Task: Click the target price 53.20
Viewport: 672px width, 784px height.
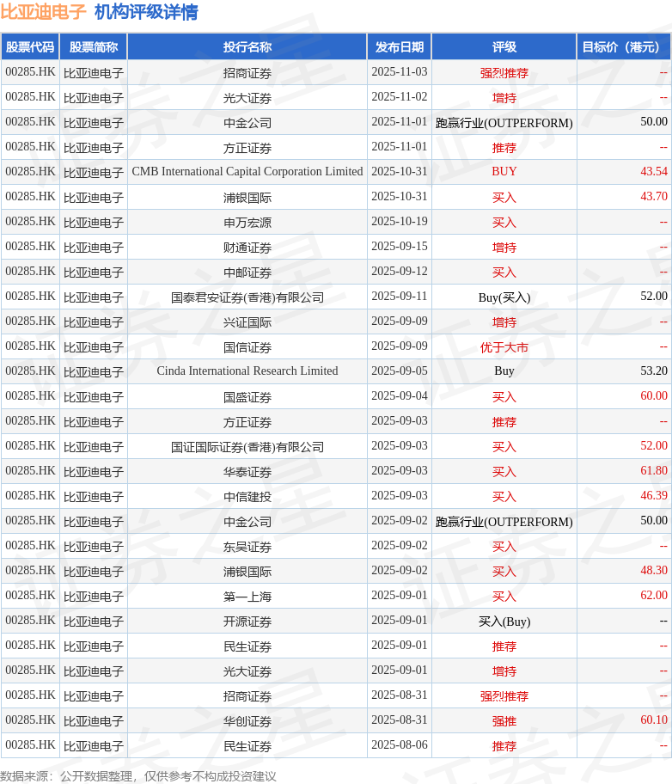Action: pyautogui.click(x=653, y=371)
